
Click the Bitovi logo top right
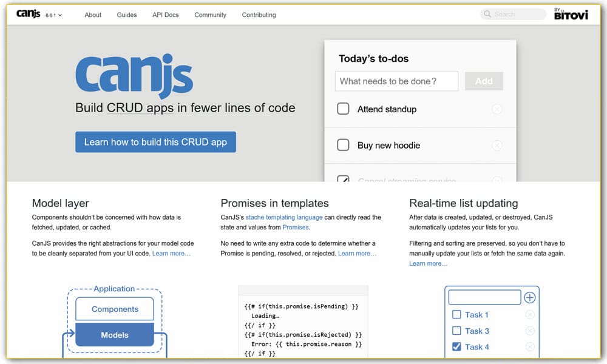(x=571, y=15)
